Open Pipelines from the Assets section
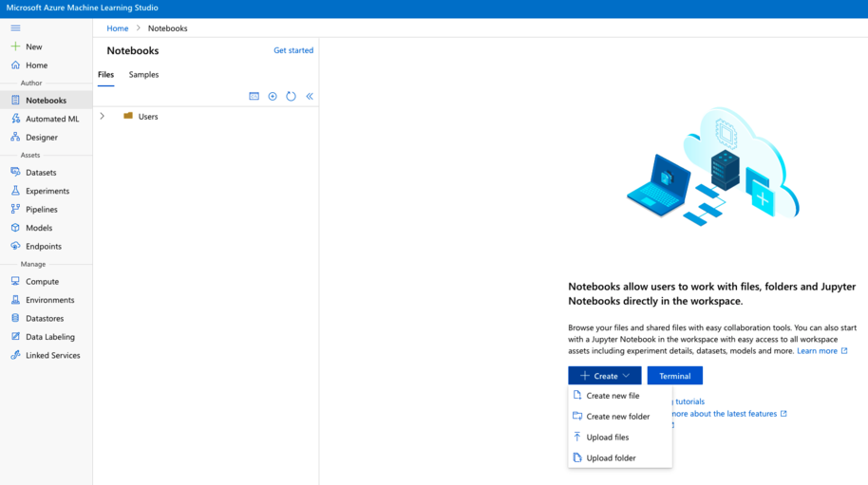This screenshot has width=868, height=485. [x=41, y=209]
